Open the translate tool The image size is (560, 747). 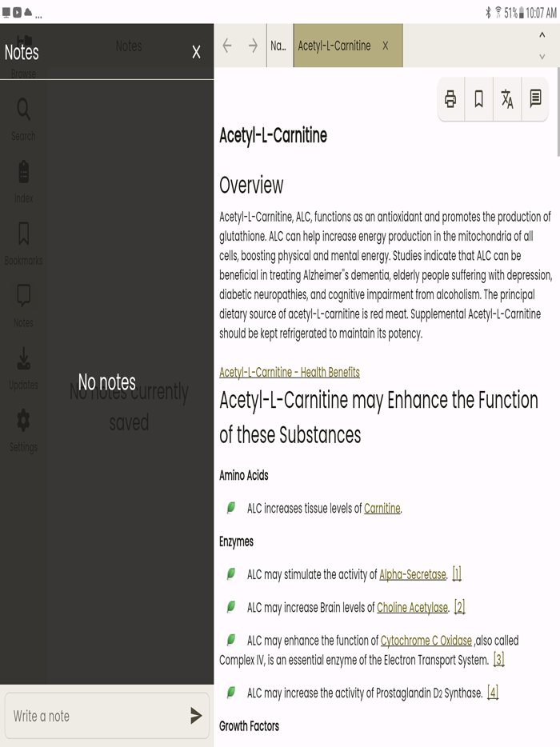click(506, 99)
